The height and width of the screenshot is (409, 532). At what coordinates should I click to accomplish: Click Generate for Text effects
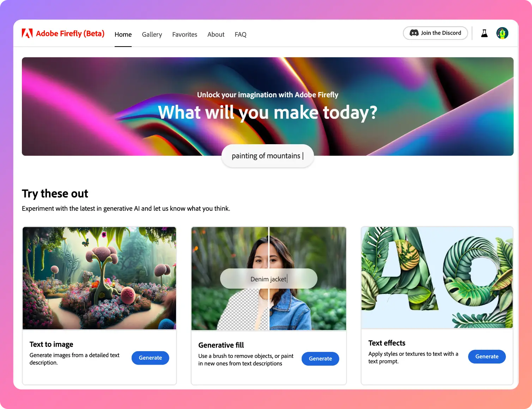[487, 356]
